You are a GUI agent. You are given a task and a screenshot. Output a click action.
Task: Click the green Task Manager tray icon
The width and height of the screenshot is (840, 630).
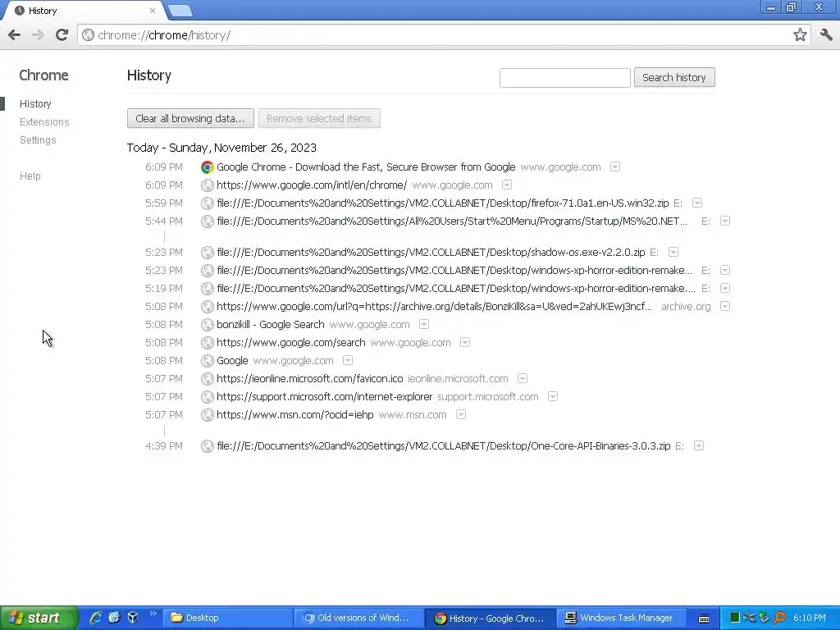pyautogui.click(x=735, y=618)
